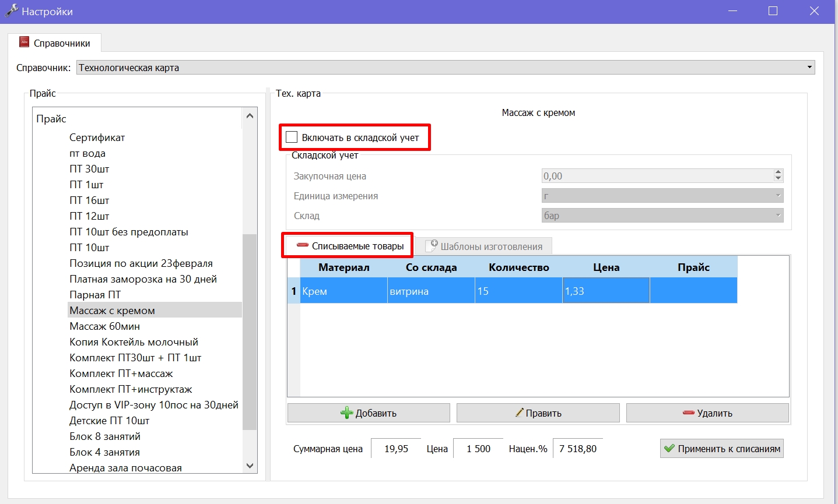Click red minus icon on Списываемые товары tab
Image resolution: width=838 pixels, height=504 pixels.
[x=303, y=245]
